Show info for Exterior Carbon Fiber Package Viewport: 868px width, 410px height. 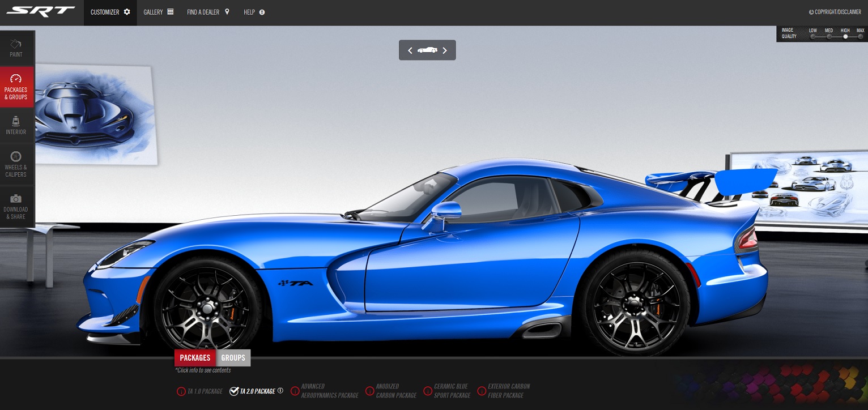(x=482, y=391)
